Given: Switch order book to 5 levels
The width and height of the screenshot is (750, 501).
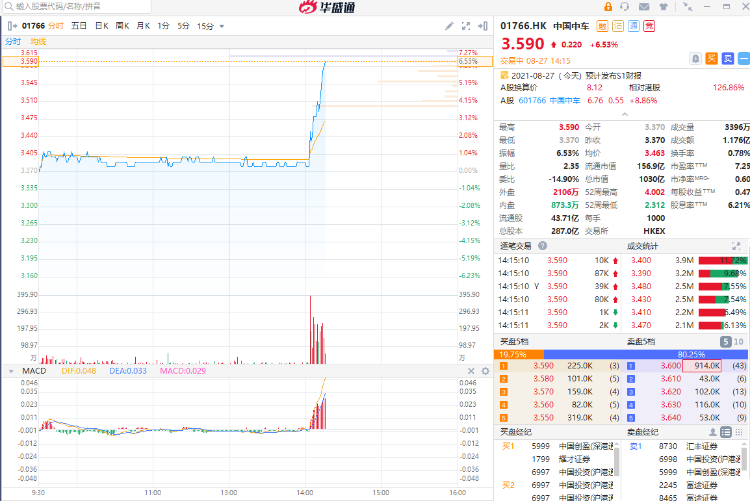Looking at the screenshot, I should [726, 342].
